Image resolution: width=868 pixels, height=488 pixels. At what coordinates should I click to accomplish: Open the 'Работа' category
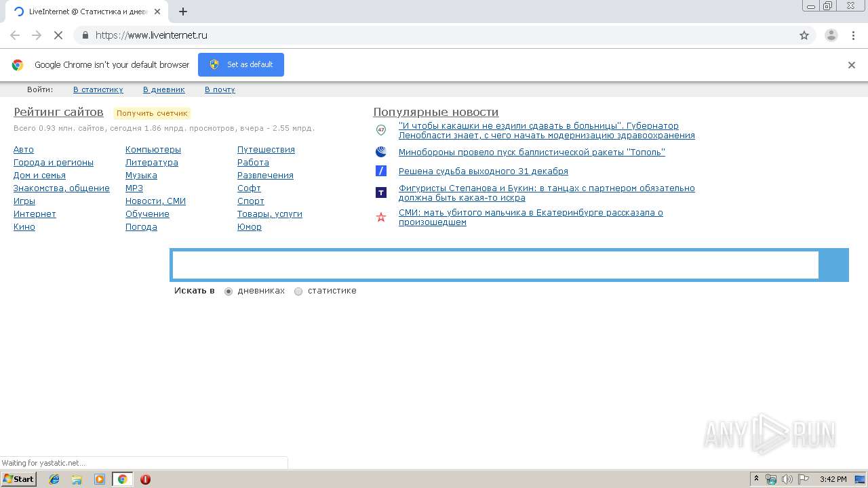(x=253, y=163)
